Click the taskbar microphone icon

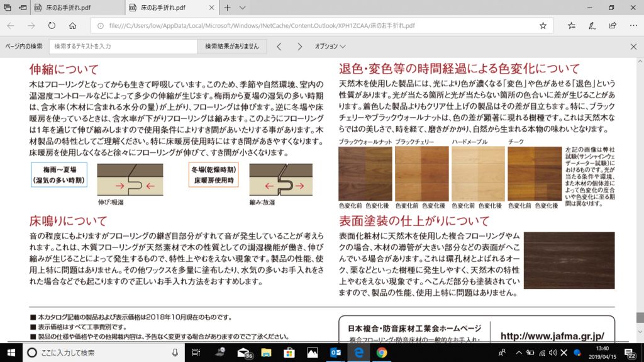tap(175, 353)
